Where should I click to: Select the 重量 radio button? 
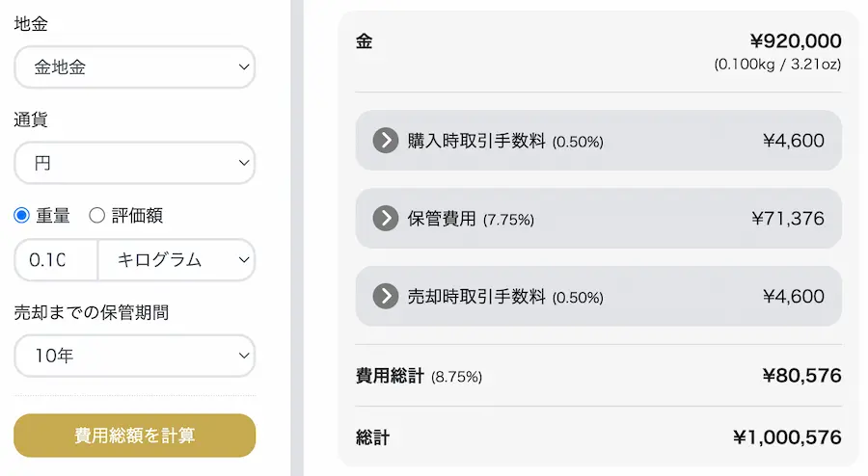(21, 215)
